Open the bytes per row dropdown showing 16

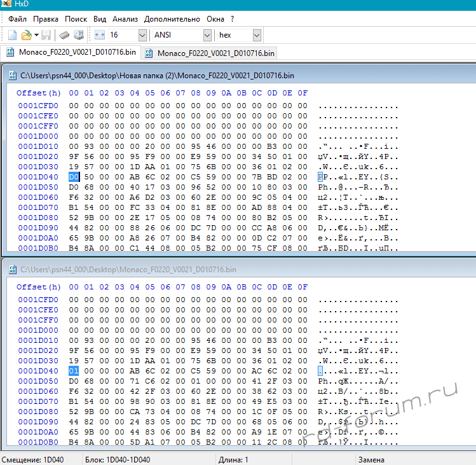[142, 35]
